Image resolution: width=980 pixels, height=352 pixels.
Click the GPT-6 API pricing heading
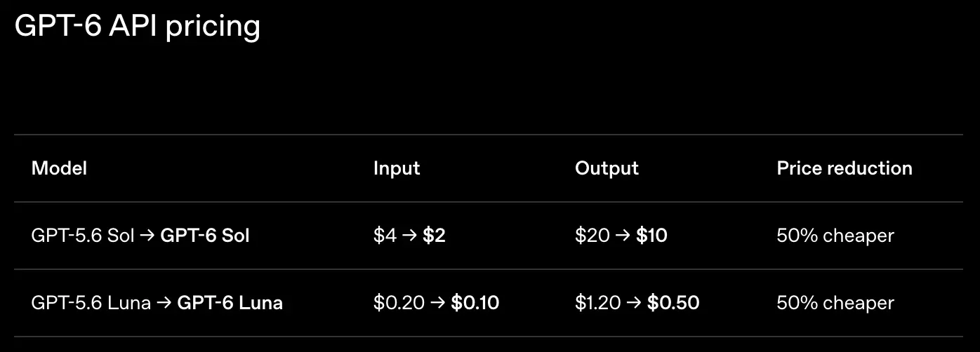[x=137, y=27]
